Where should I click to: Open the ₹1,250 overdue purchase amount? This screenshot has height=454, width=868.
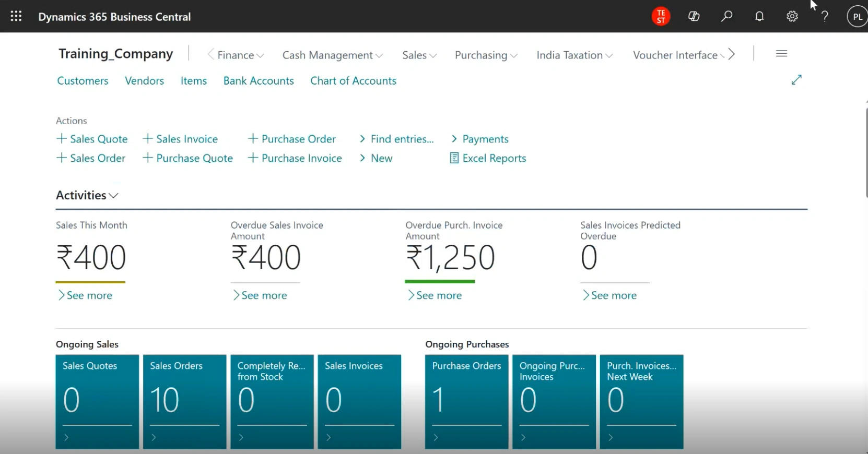pos(450,257)
